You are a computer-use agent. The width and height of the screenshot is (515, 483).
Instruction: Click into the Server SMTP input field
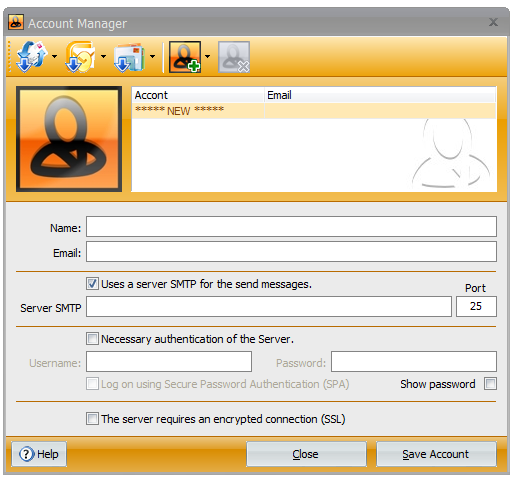coord(269,306)
